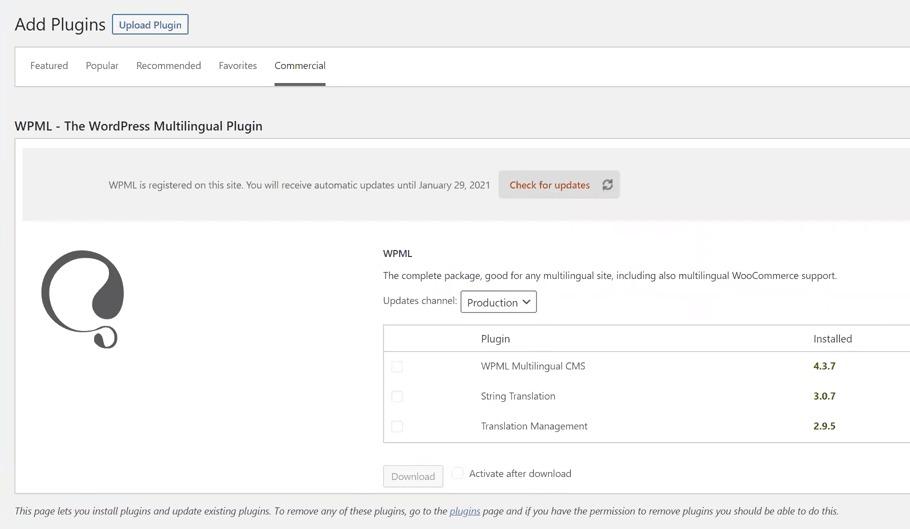Click the refresh icon beside Check for updates
This screenshot has width=910, height=529.
click(x=607, y=185)
